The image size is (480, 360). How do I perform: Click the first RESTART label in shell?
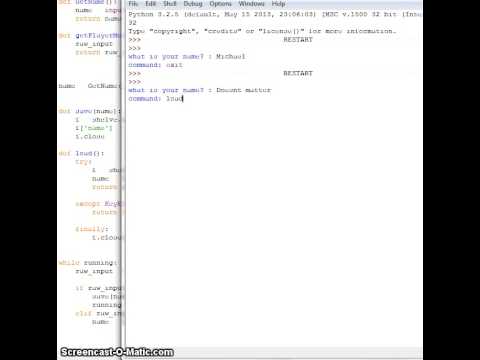(298, 40)
